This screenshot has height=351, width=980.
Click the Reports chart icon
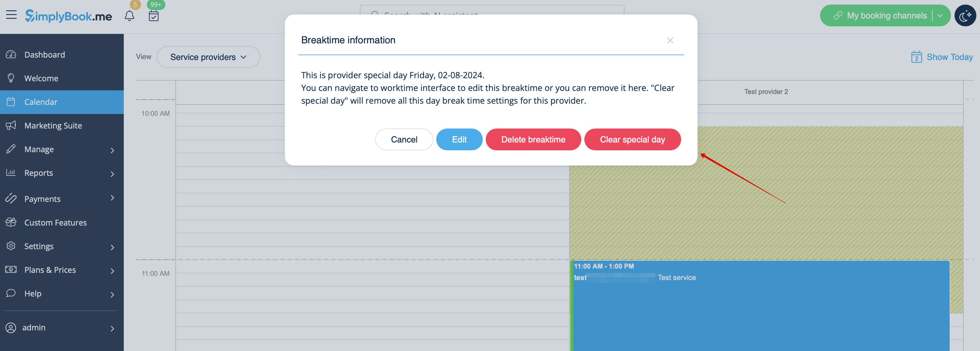pyautogui.click(x=11, y=172)
